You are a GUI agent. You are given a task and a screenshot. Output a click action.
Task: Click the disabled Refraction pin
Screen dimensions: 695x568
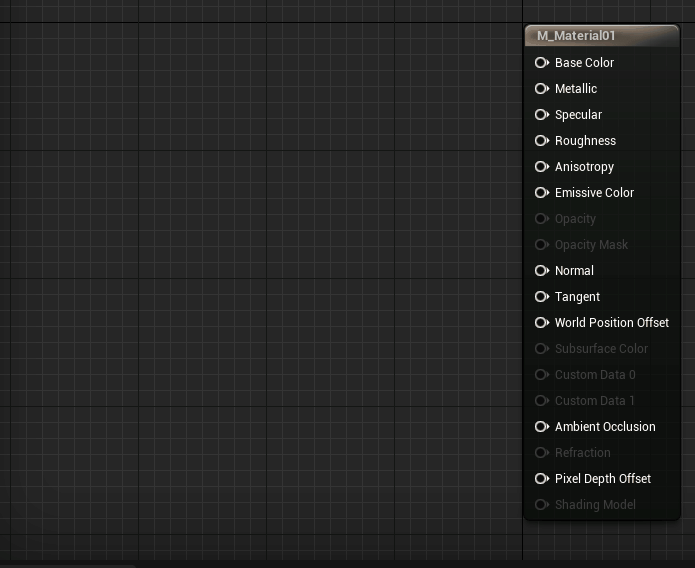click(x=542, y=453)
